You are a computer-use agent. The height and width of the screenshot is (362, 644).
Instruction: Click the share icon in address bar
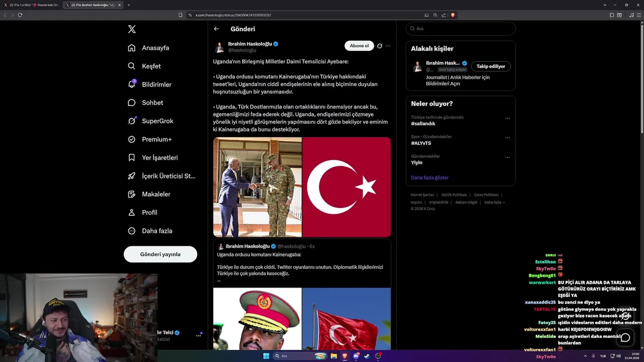[444, 15]
